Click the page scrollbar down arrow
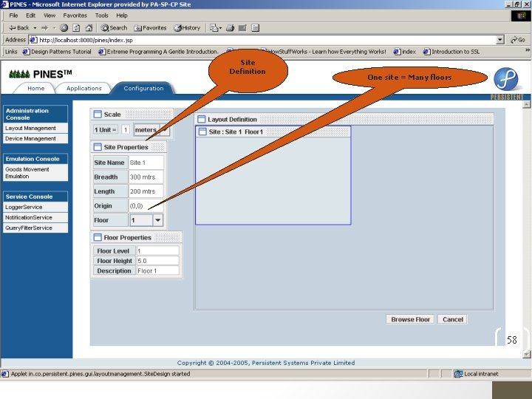 527,354
